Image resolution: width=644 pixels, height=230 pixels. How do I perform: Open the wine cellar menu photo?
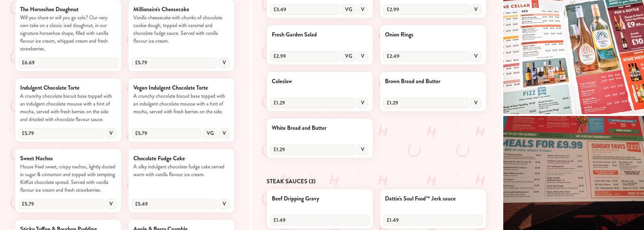click(x=574, y=57)
